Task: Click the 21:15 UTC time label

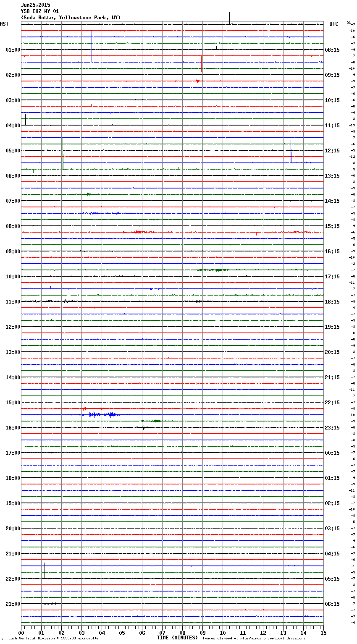Action: 332,377
